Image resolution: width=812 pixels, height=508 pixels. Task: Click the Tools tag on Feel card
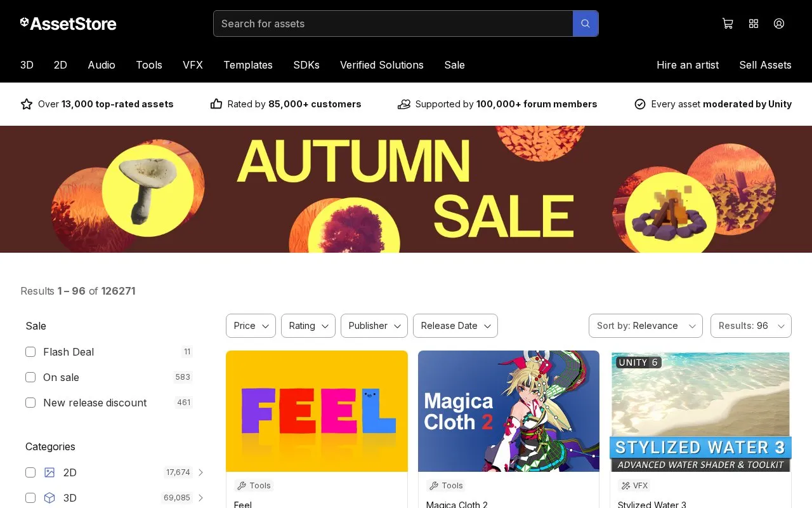[254, 486]
